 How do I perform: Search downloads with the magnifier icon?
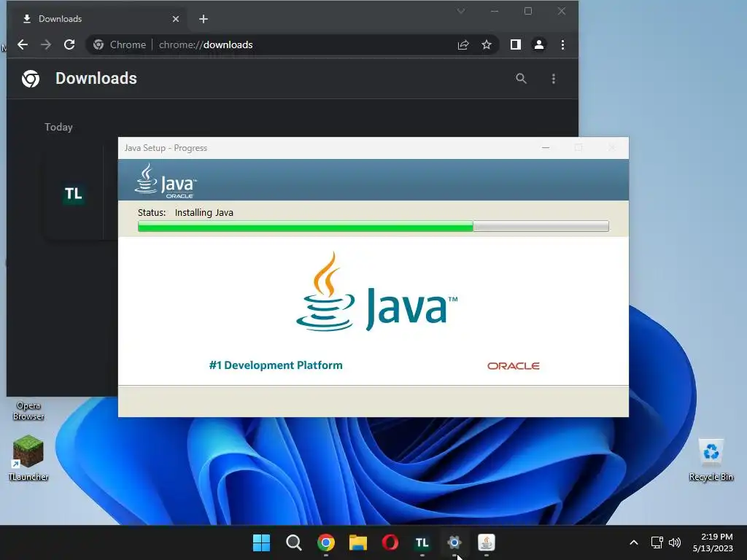pyautogui.click(x=521, y=79)
